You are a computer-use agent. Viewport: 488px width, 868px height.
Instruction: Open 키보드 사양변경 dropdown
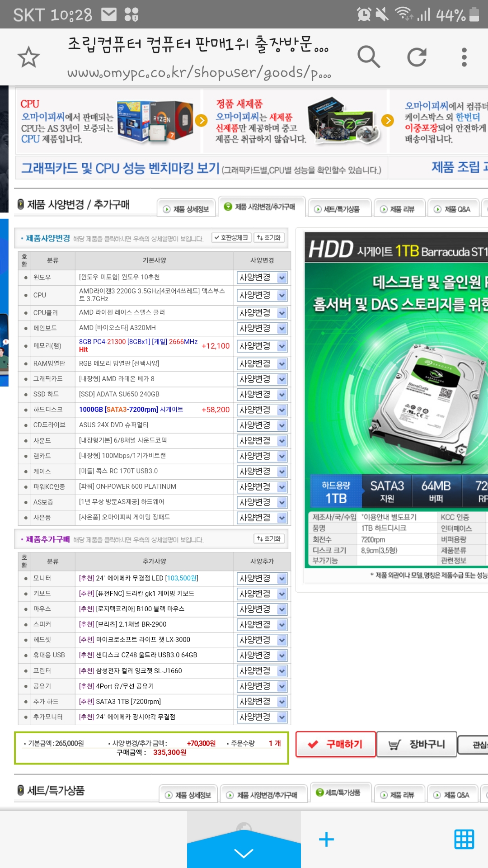263,594
